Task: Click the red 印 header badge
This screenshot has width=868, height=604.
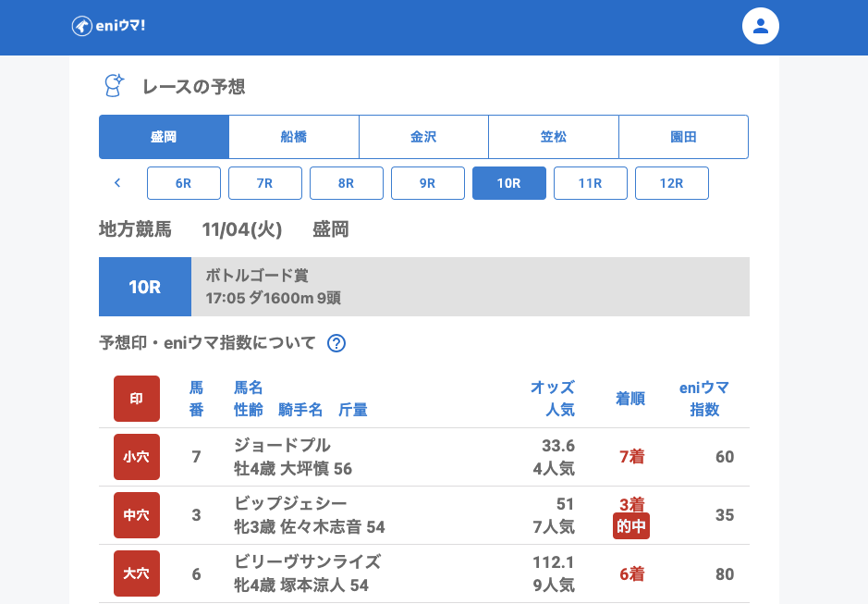Action: (137, 399)
